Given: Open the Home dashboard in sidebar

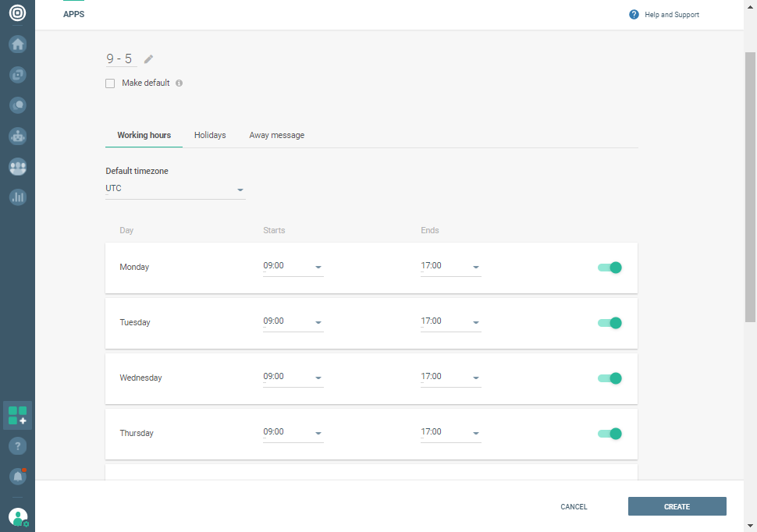Looking at the screenshot, I should pos(17,44).
